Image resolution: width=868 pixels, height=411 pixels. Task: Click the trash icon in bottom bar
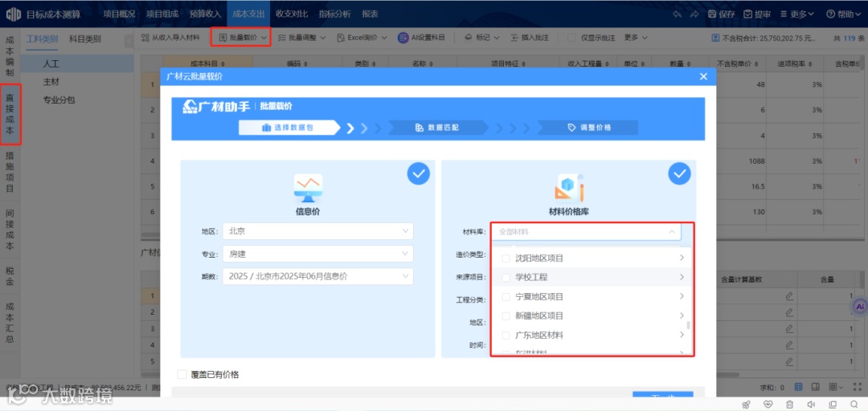pos(790,405)
